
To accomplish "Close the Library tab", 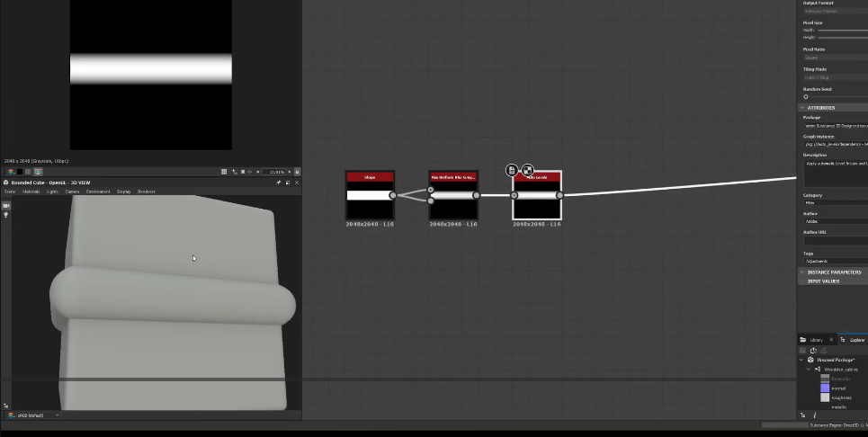I will (831, 340).
